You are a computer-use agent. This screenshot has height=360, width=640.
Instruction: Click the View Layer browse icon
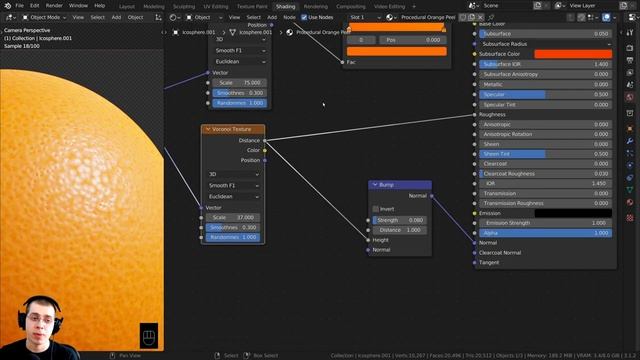coord(560,6)
